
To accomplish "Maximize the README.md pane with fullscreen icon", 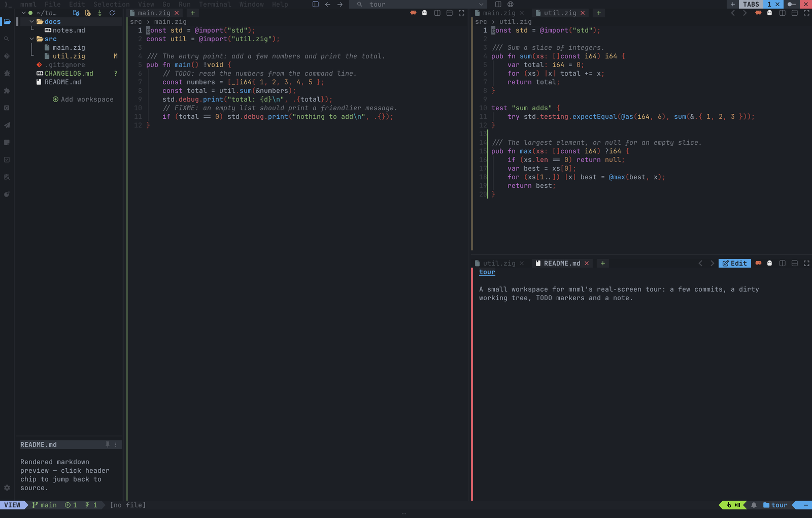I will (807, 264).
